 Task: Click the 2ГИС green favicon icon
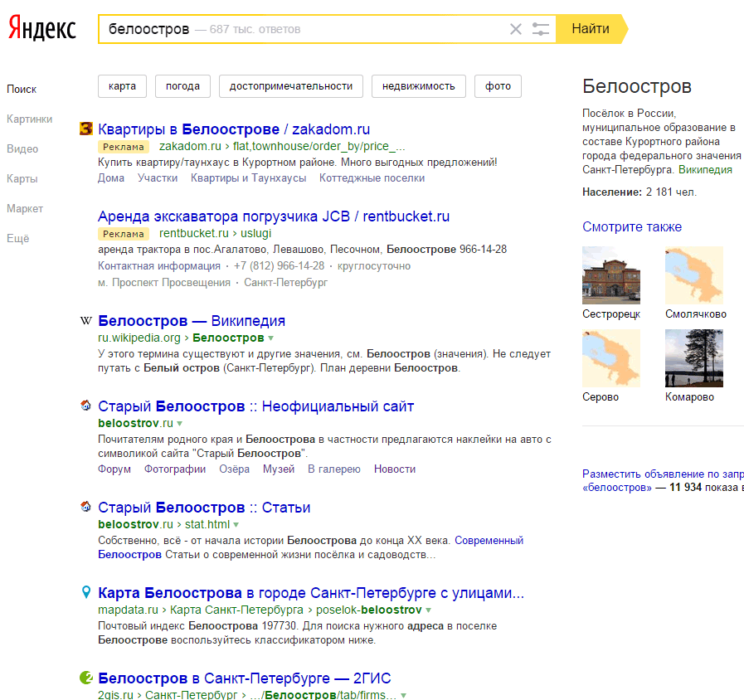(85, 678)
